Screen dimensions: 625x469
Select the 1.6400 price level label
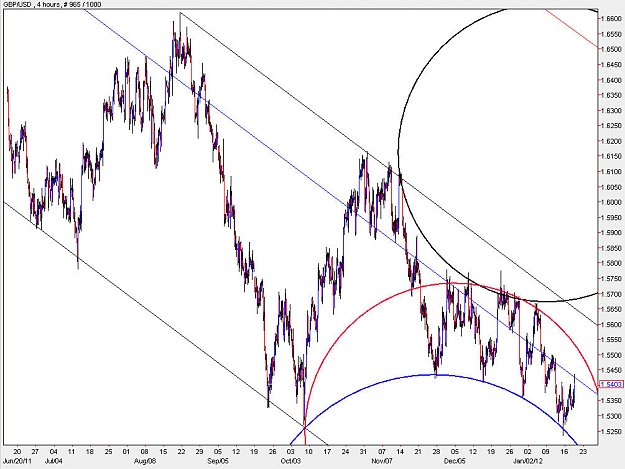coord(612,80)
